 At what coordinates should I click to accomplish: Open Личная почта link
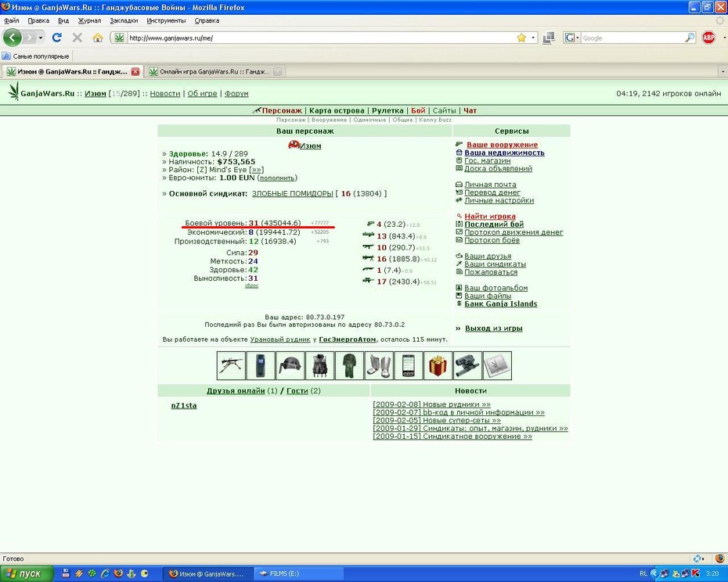[490, 185]
